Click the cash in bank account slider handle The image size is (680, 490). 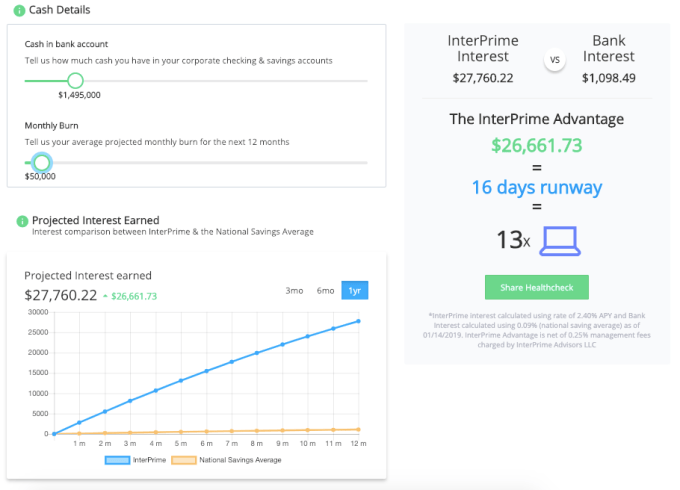pos(74,81)
